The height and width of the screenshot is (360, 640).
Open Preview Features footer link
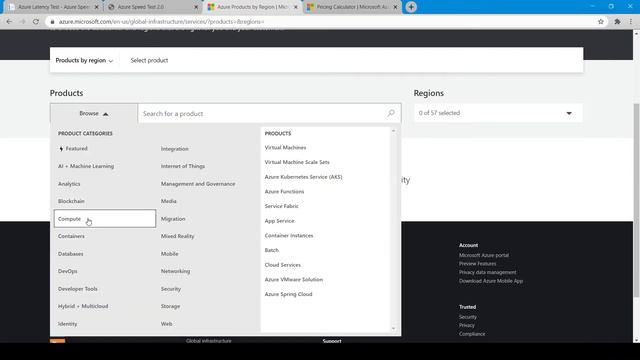[478, 264]
